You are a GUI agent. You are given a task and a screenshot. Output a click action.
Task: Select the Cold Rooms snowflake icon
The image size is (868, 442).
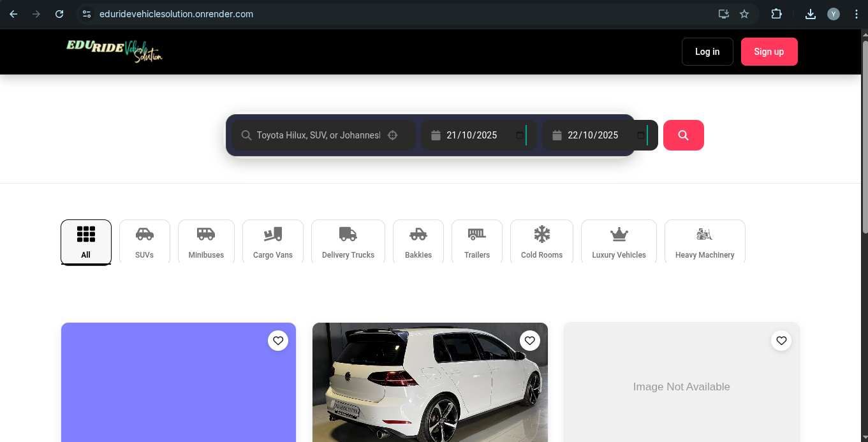[x=541, y=234]
